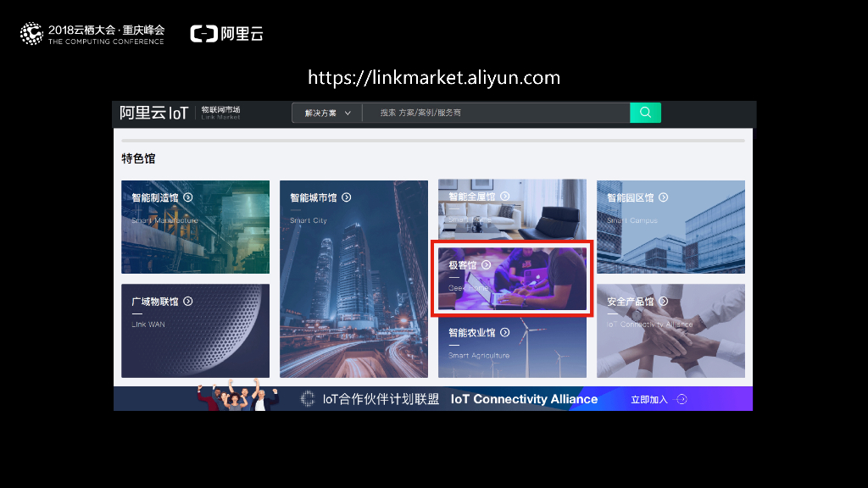Open the 智能园区馆 arrow icon

[663, 197]
